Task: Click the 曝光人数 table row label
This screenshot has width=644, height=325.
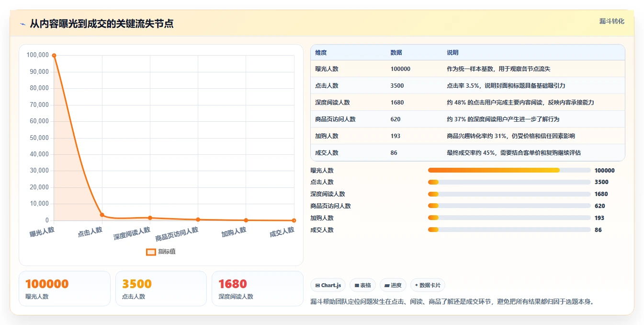Action: coord(327,69)
